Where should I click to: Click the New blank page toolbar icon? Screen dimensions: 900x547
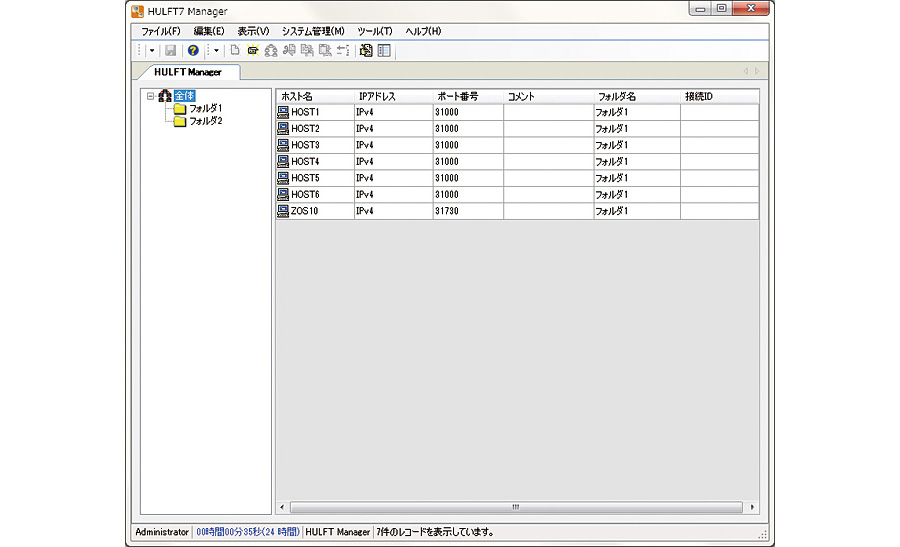[x=235, y=50]
